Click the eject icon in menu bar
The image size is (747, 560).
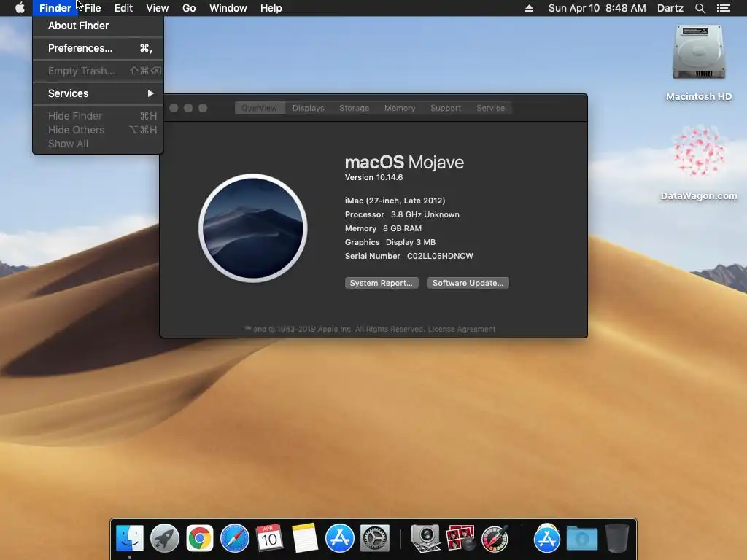pos(529,8)
